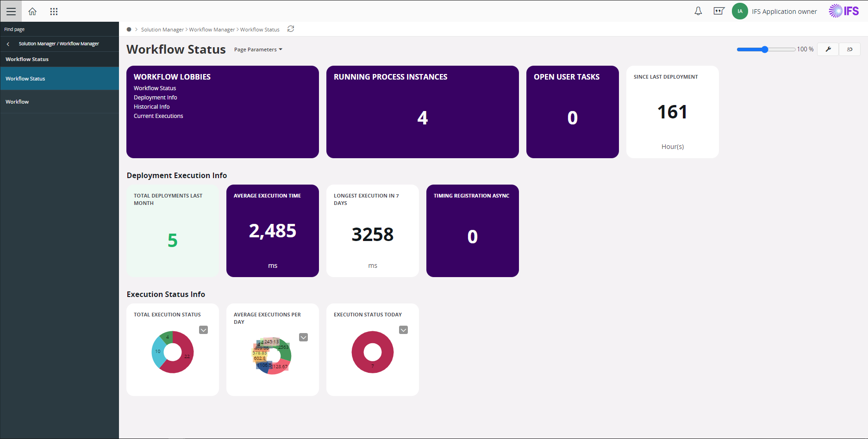Open the notifications bell

click(698, 11)
